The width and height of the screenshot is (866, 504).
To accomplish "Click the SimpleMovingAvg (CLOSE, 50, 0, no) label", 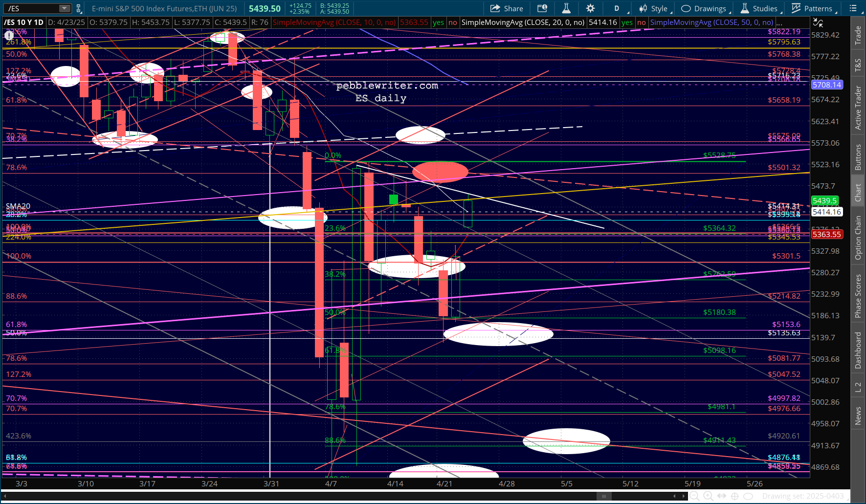I will [x=711, y=22].
